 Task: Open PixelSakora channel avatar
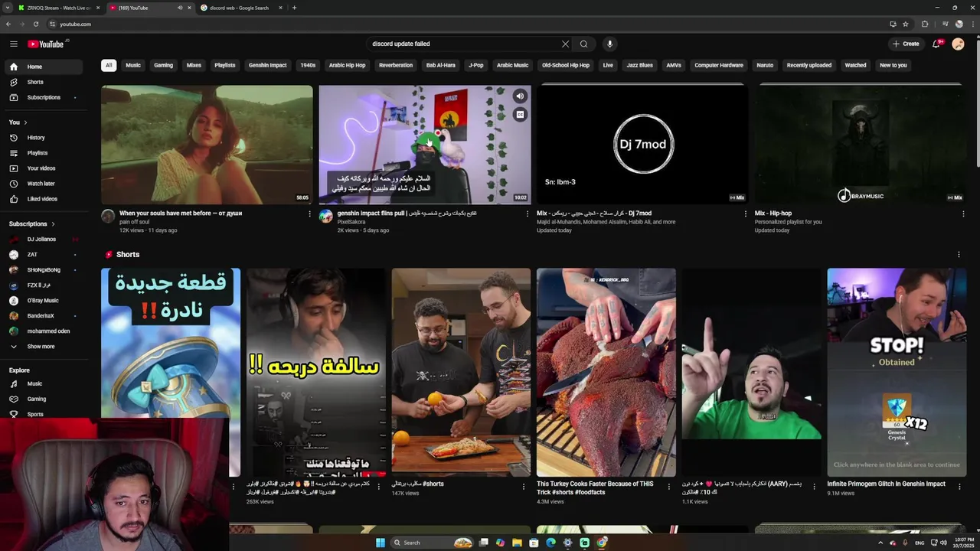click(326, 217)
